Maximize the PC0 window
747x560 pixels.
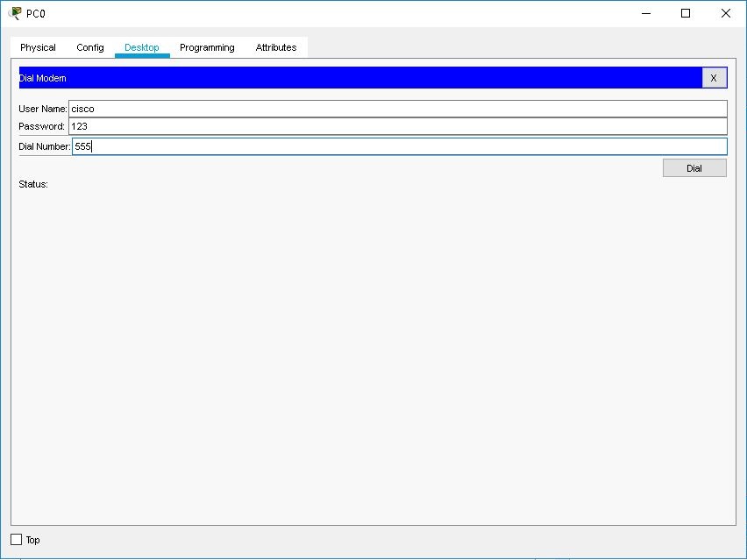[x=687, y=13]
